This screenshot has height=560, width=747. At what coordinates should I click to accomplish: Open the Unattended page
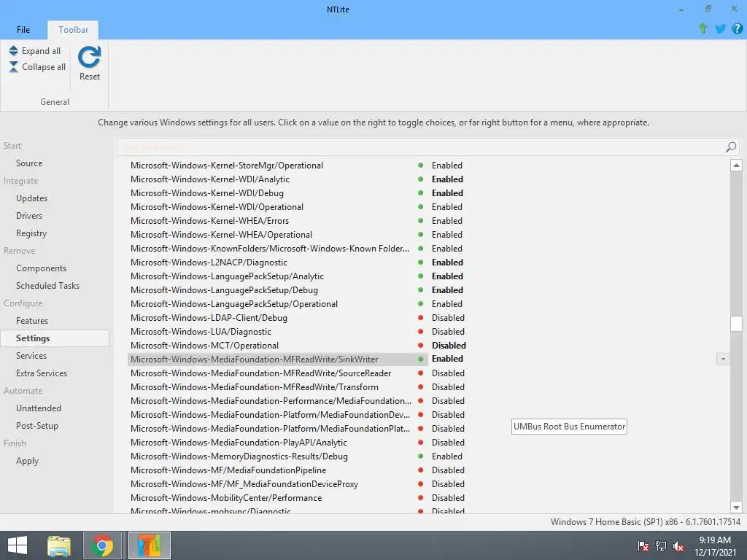click(x=39, y=408)
